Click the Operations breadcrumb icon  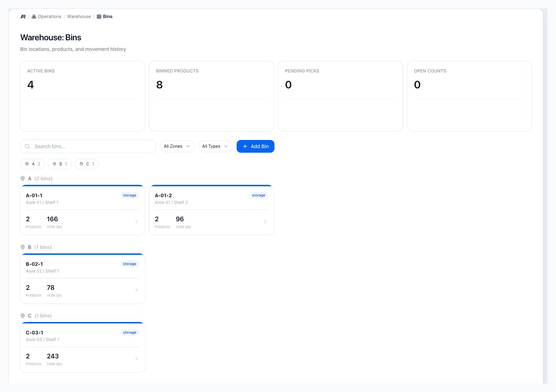pyautogui.click(x=34, y=17)
